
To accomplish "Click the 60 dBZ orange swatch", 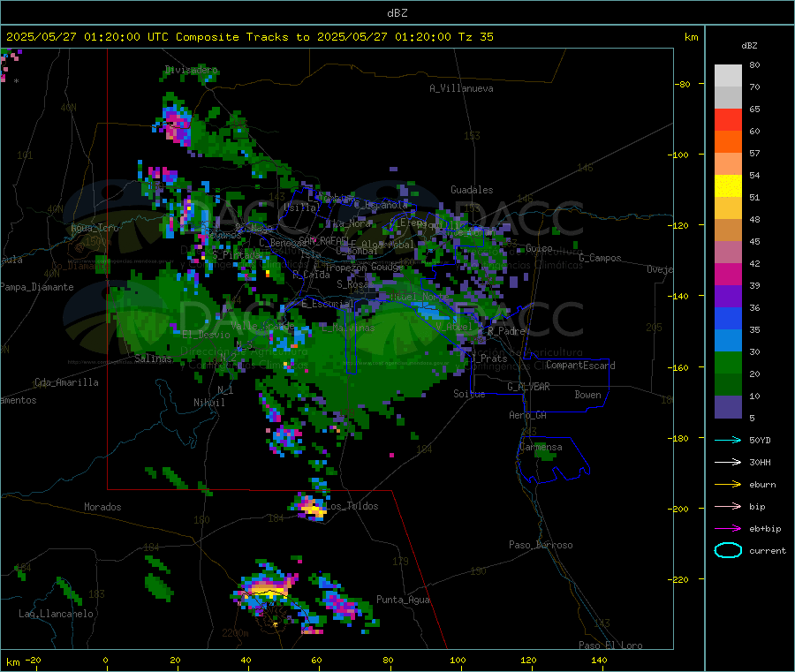I will pyautogui.click(x=728, y=142).
